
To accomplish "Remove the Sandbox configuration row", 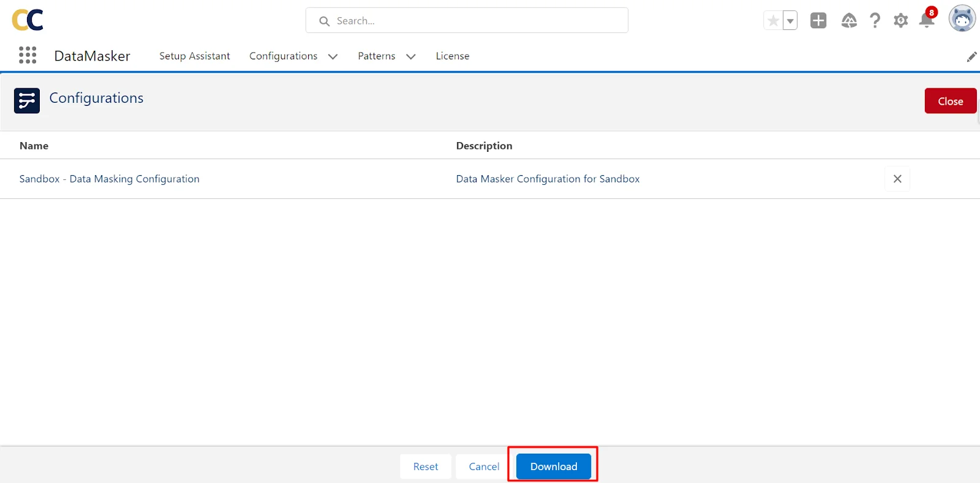I will click(x=897, y=179).
